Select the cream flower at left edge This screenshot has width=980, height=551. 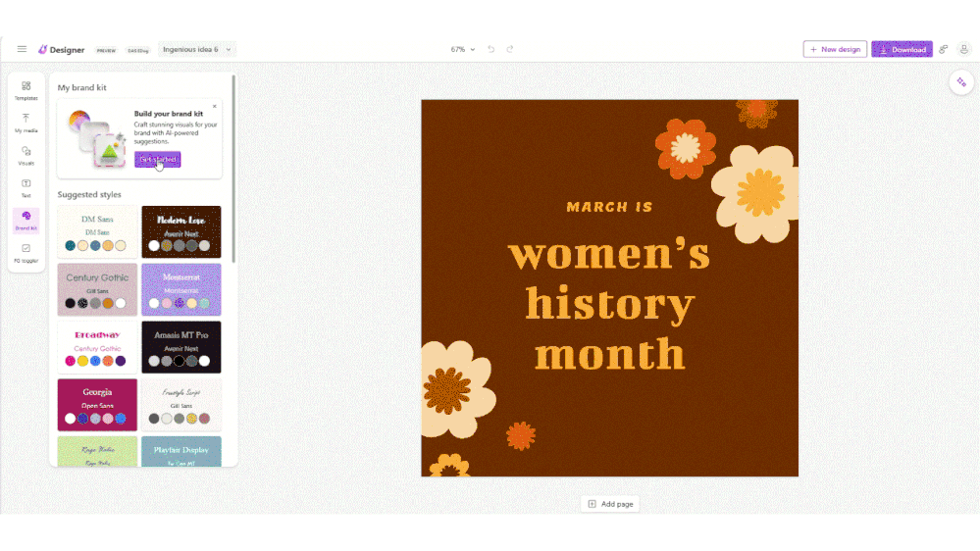(457, 390)
